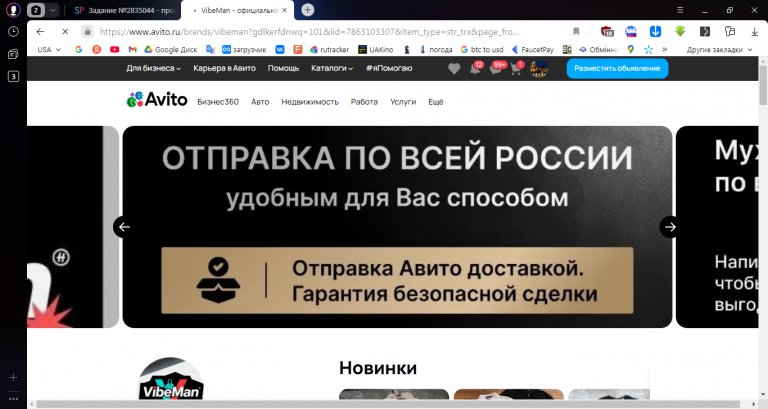Click the page vertical scrollbar thumb
This screenshot has height=409, width=768.
coord(763,84)
